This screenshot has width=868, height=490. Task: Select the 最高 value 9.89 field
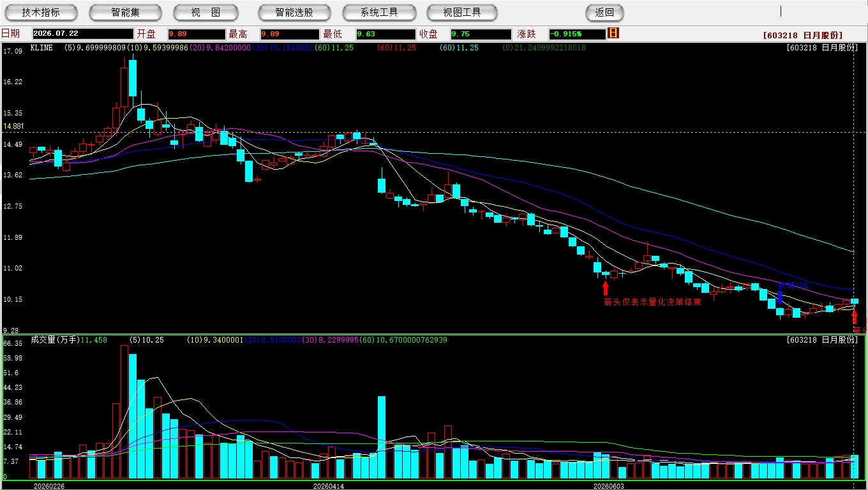tap(290, 34)
